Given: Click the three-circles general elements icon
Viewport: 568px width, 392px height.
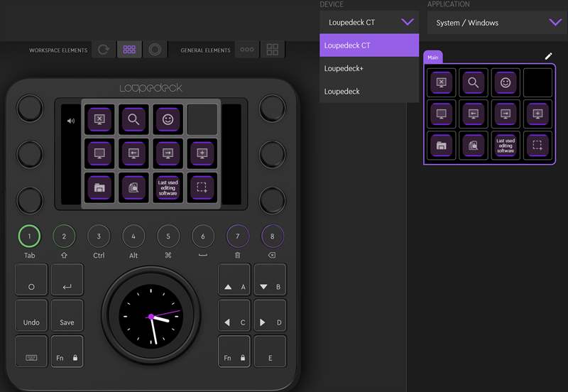Looking at the screenshot, I should click(x=247, y=49).
